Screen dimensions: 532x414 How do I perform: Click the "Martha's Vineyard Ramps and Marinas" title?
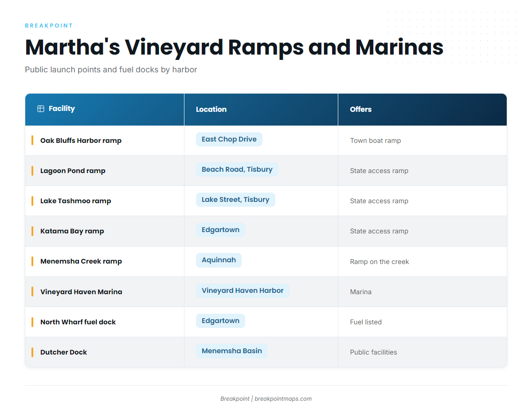234,47
